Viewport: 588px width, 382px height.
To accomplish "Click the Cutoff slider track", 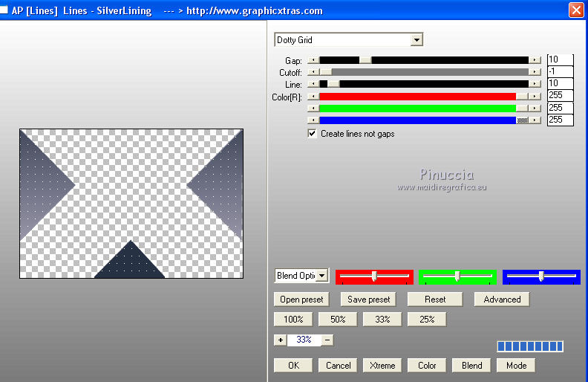I will tap(424, 71).
